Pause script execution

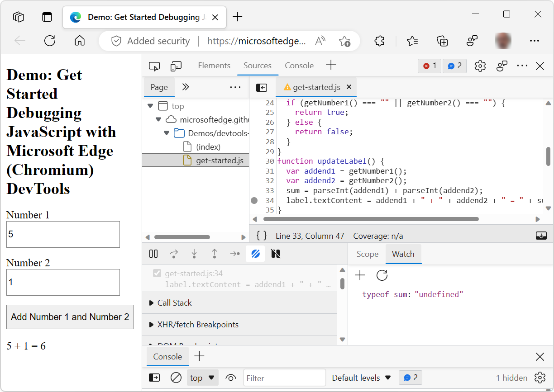(x=153, y=254)
